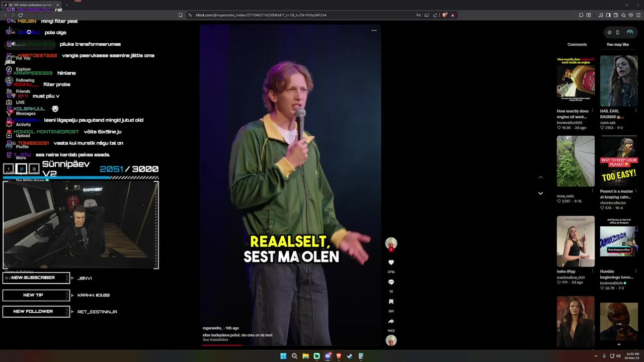This screenshot has width=644, height=362.
Task: Open a new browser tab
Action: point(66,5)
